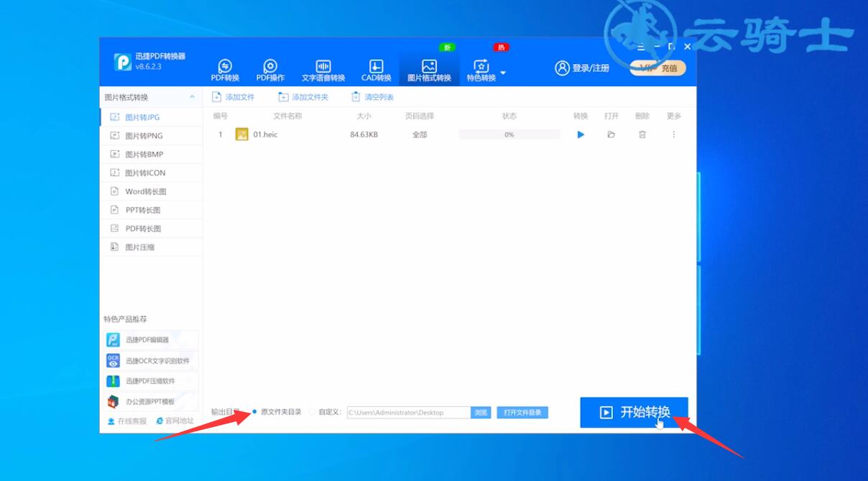Start playback-style convert for 01.heic row
This screenshot has height=481, width=868.
[x=581, y=134]
